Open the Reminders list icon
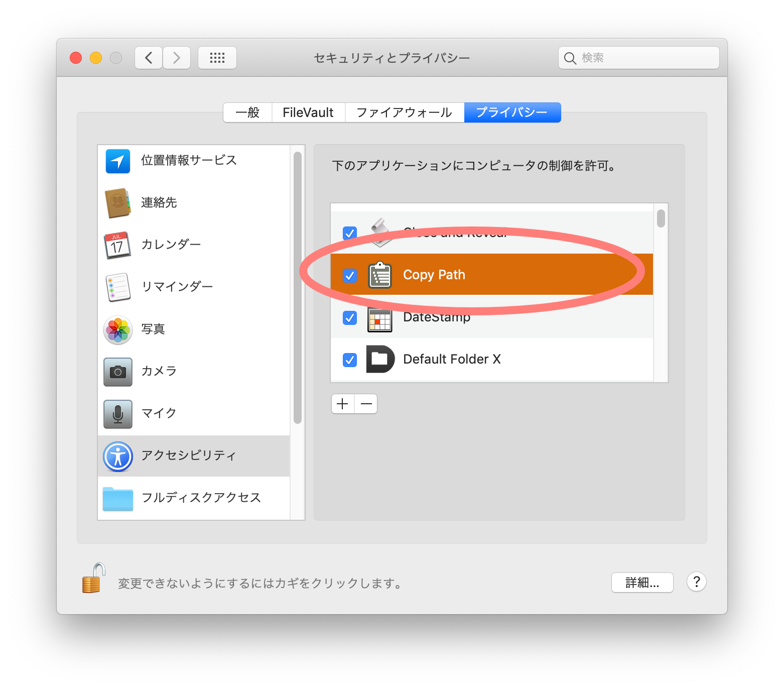Viewport: 784px width, 689px height. (x=118, y=287)
